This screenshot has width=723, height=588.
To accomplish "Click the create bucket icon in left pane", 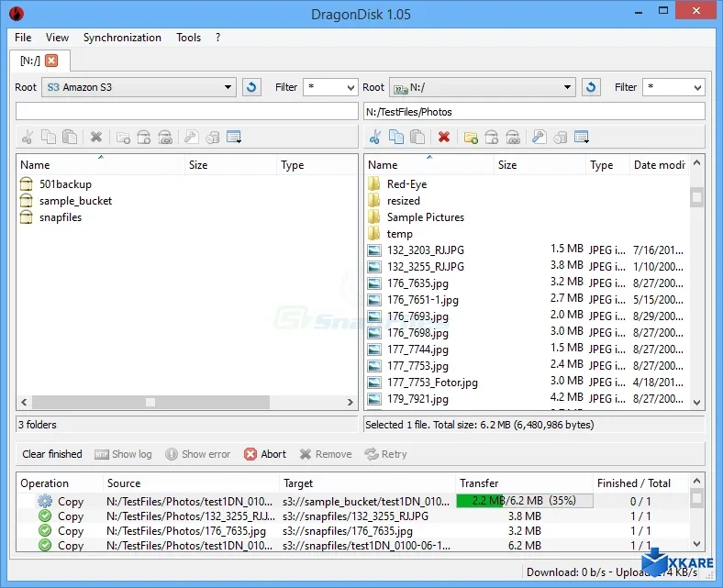I will (x=144, y=137).
